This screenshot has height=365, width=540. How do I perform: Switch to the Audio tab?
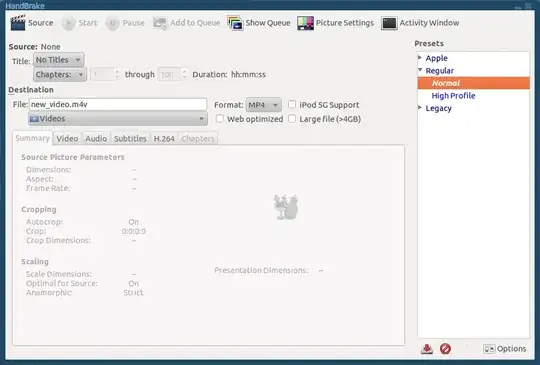click(x=96, y=138)
